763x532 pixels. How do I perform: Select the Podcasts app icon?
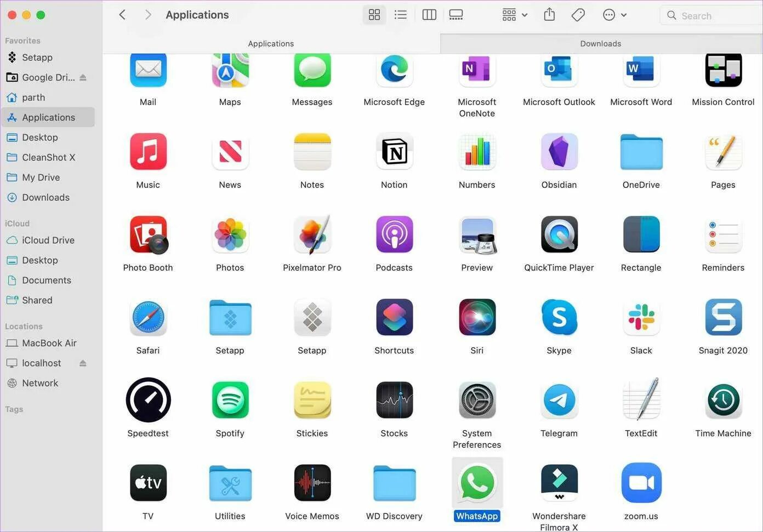pos(395,234)
